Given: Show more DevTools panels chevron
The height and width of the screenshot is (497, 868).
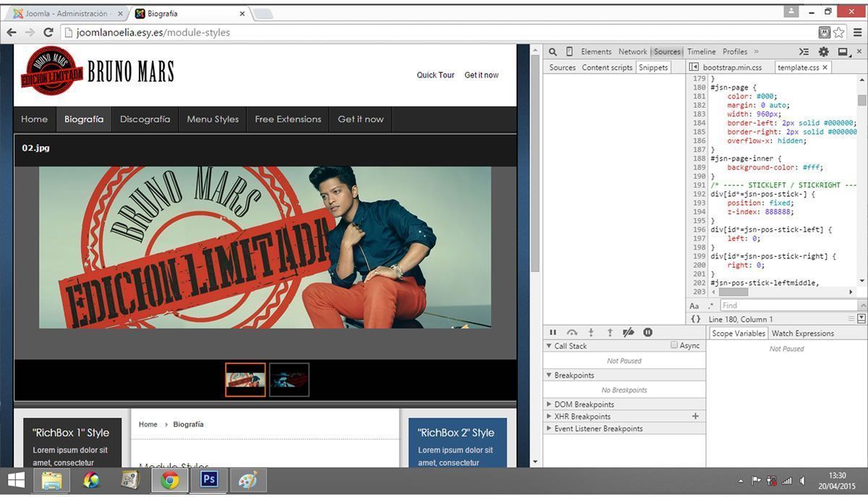Looking at the screenshot, I should (757, 51).
